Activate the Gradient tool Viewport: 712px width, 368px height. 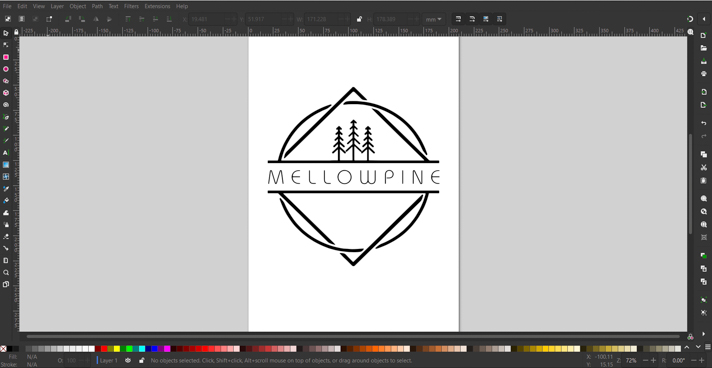coord(6,165)
